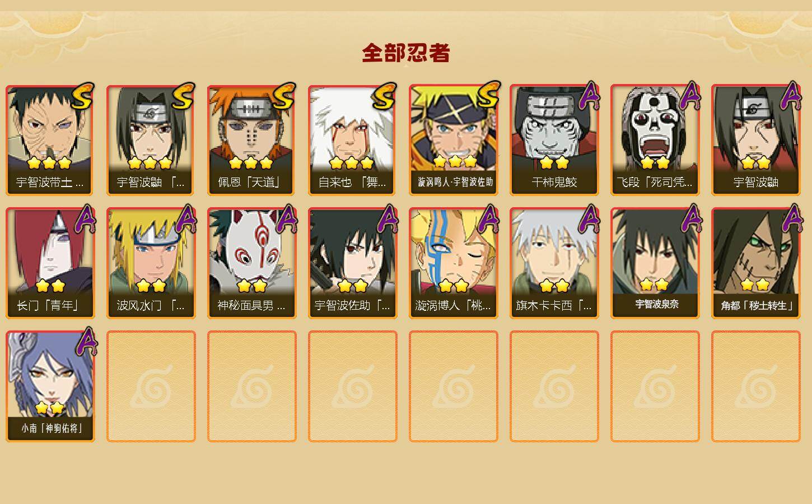Click the A-rank 宇智波鼬 name label
Viewport: 812px width, 504px height.
[x=755, y=182]
